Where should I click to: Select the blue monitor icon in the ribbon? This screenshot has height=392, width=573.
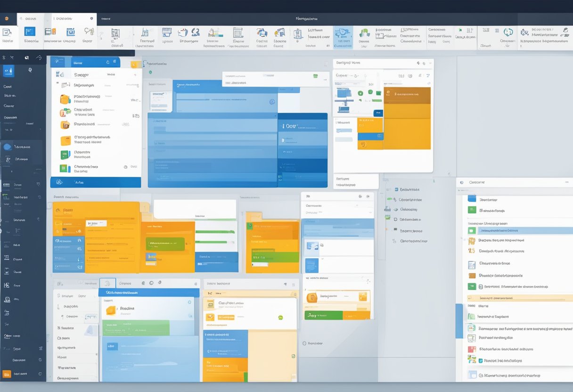click(x=29, y=32)
